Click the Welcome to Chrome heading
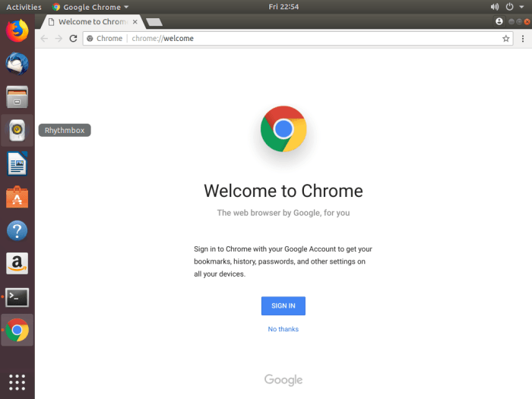The width and height of the screenshot is (532, 399). point(283,191)
